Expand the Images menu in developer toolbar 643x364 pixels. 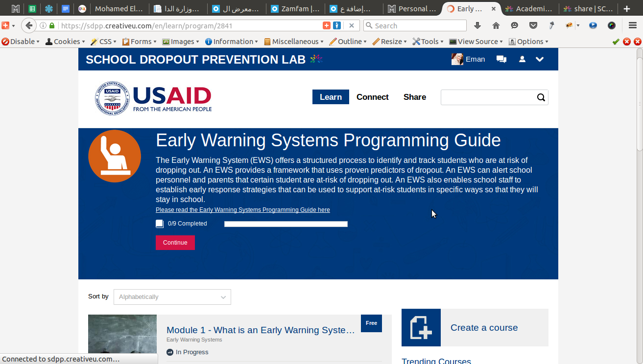(x=181, y=42)
